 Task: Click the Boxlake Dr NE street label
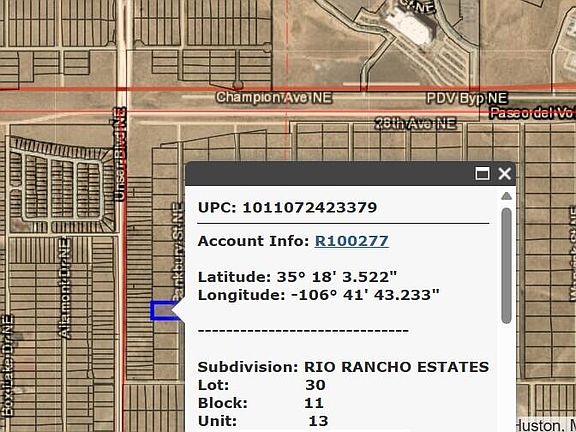(7, 366)
